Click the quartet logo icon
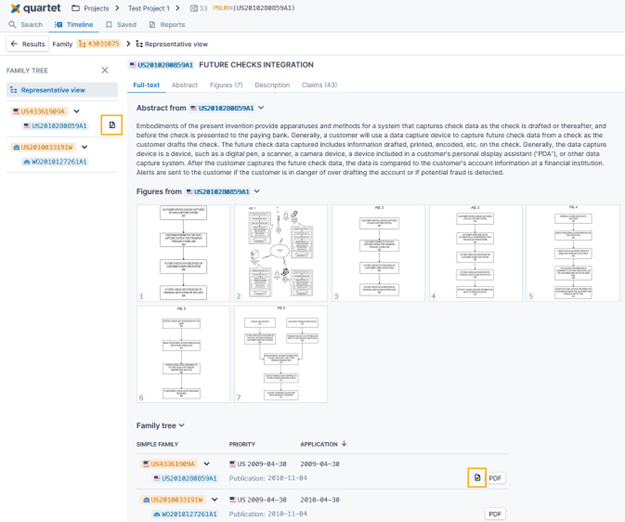The image size is (625, 522). point(15,8)
